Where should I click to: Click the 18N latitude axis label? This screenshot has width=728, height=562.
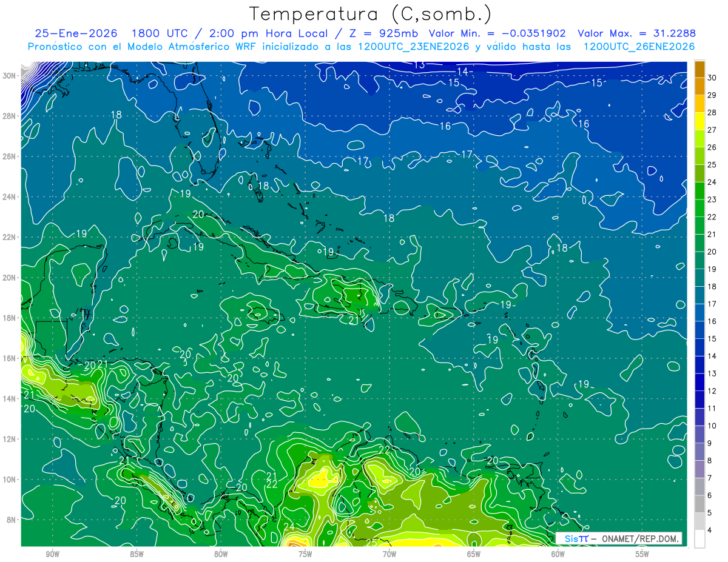9,318
